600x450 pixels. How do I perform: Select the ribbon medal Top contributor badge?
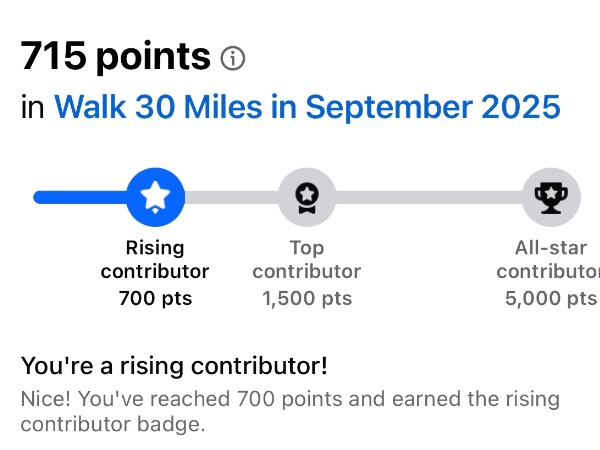point(306,197)
